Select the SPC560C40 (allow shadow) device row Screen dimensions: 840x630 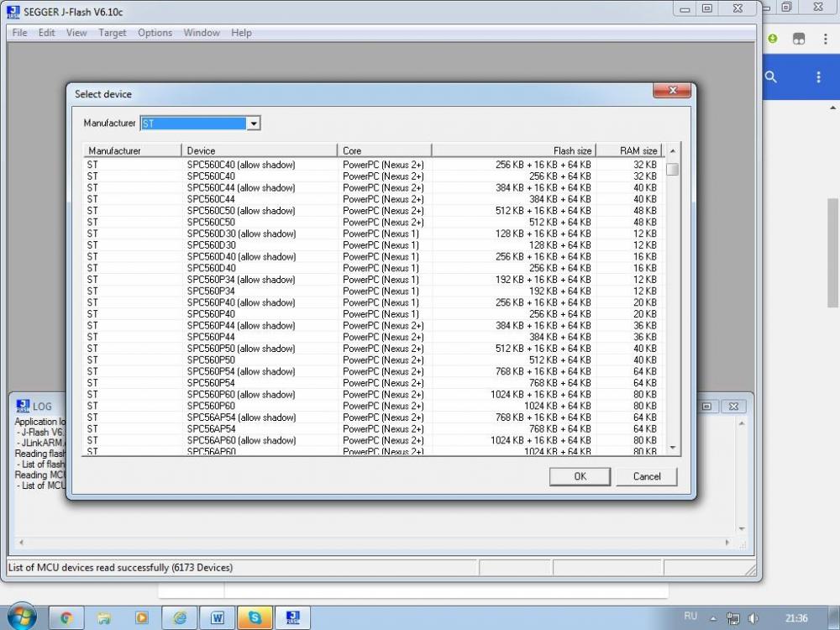tap(374, 165)
